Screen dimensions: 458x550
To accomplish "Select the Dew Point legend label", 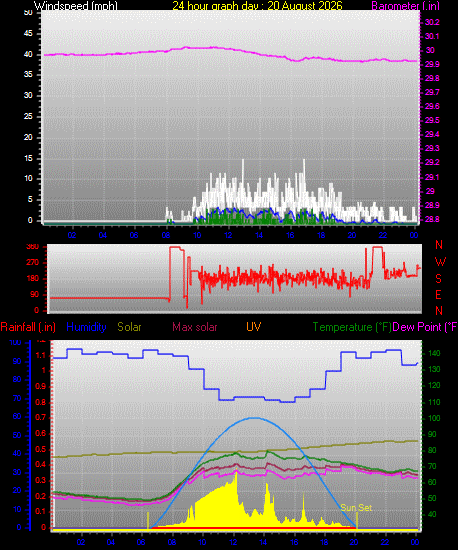I will click(x=425, y=327).
